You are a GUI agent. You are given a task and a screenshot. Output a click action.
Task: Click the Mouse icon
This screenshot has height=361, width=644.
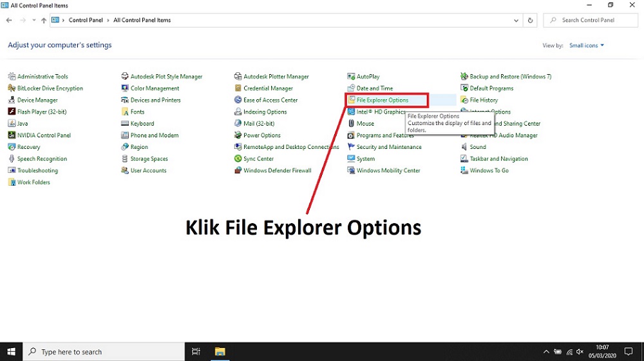[351, 123]
